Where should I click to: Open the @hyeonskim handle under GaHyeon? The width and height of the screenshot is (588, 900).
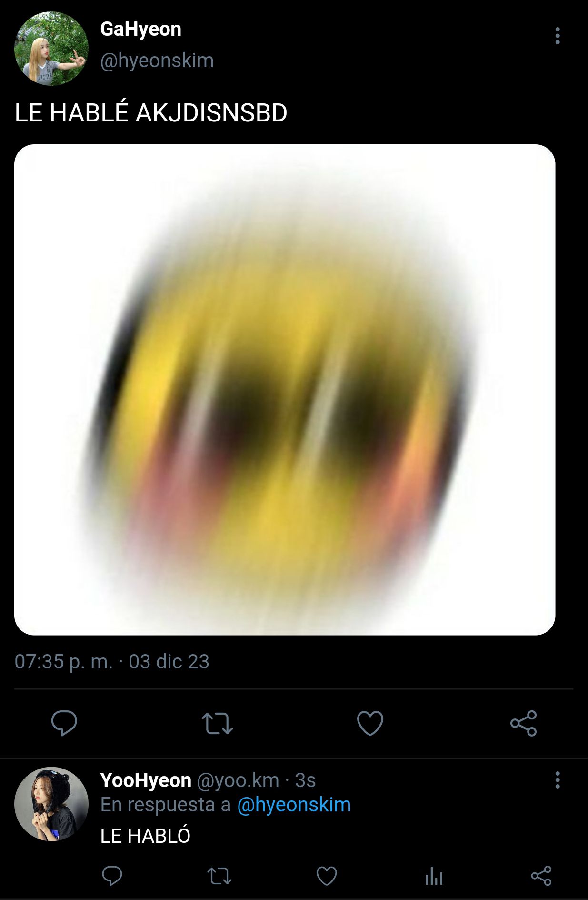pyautogui.click(x=157, y=61)
